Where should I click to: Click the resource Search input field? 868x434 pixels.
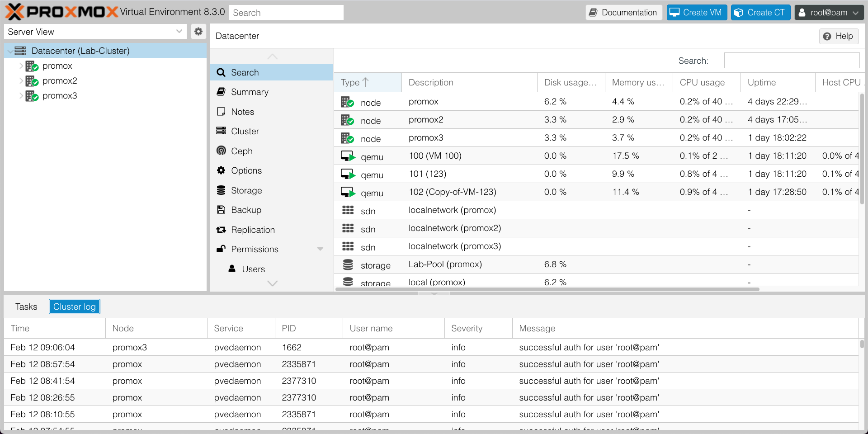pos(791,61)
